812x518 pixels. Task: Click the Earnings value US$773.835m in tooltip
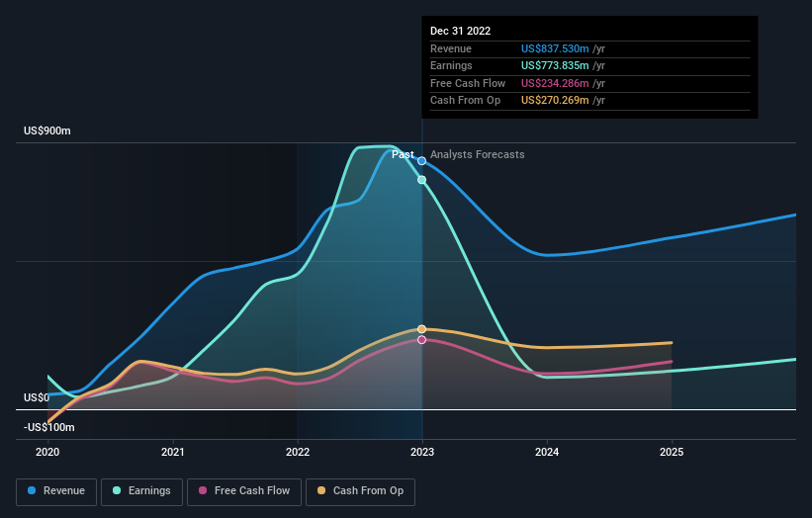(555, 65)
